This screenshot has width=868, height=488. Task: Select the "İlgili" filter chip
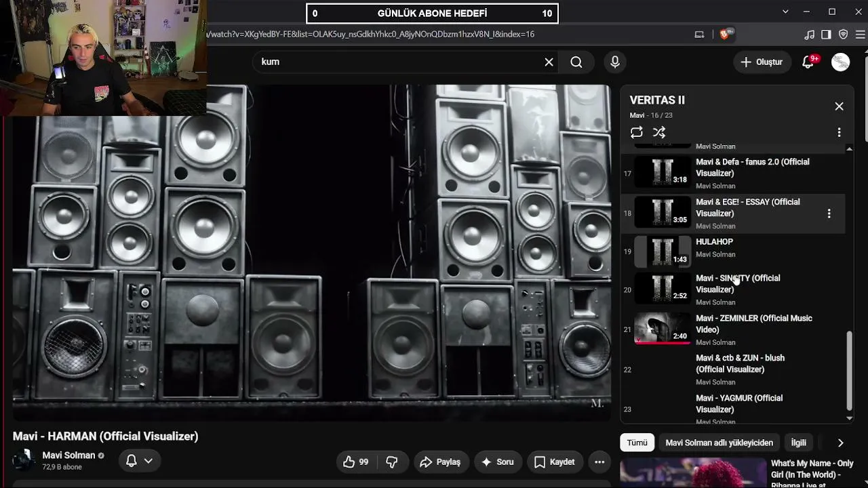pos(799,443)
